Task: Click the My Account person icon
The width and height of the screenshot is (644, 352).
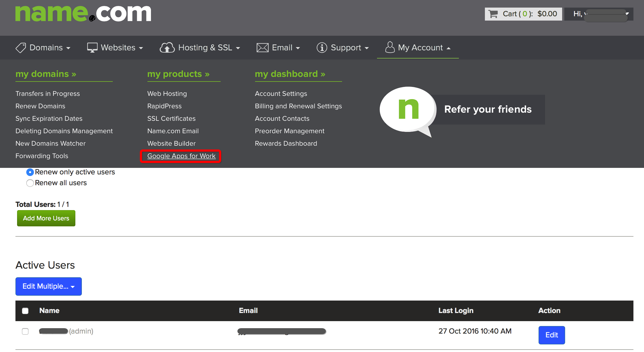Action: pyautogui.click(x=390, y=47)
